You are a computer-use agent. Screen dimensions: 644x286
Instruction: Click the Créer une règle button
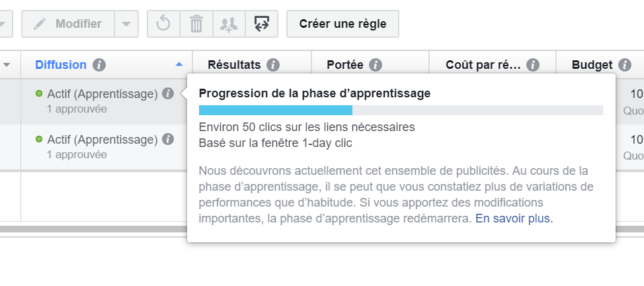click(342, 24)
